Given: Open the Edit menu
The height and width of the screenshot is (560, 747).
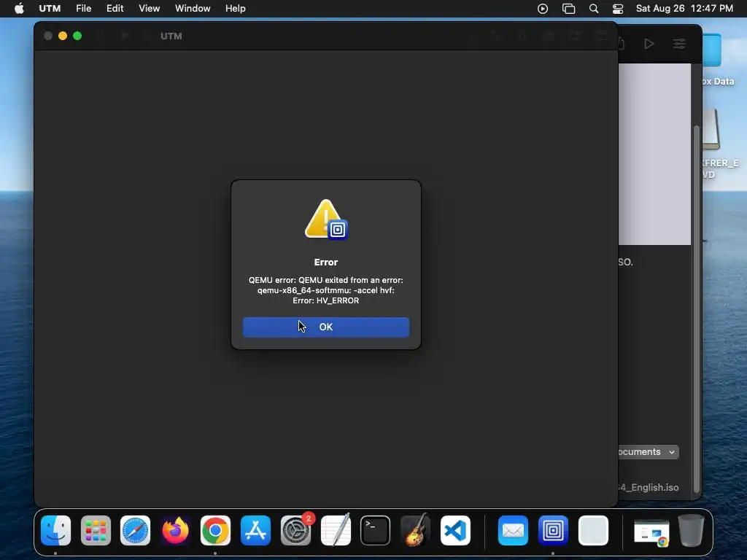Looking at the screenshot, I should point(115,9).
